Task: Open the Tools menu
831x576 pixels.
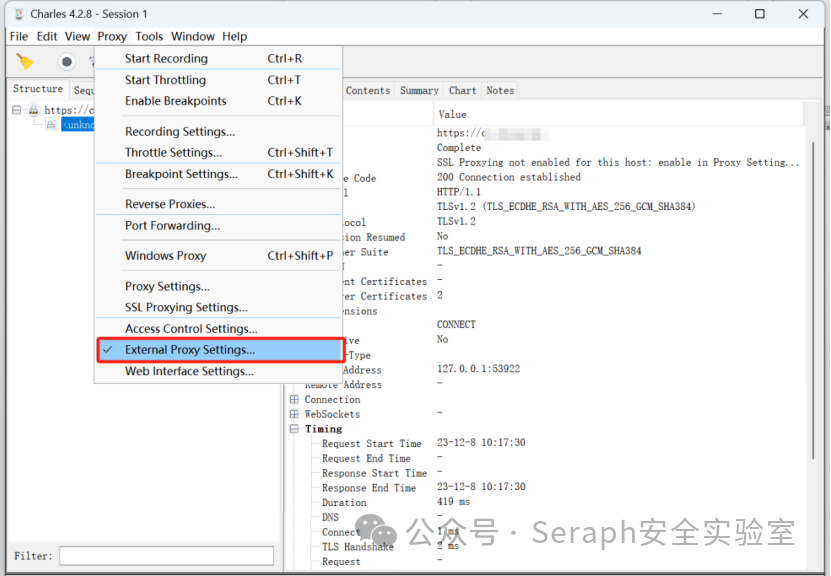Action: tap(149, 37)
